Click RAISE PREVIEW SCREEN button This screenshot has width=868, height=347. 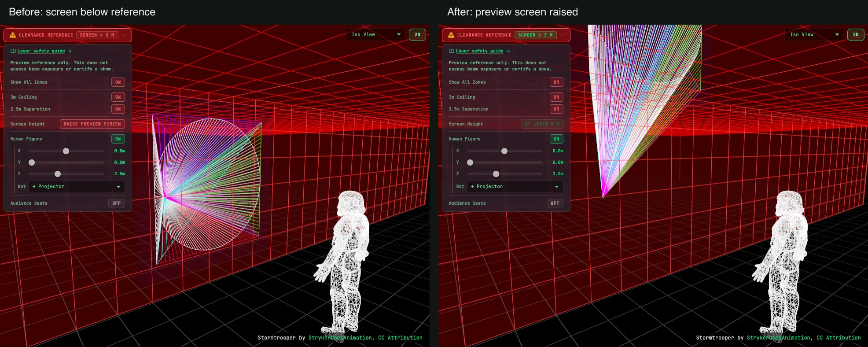(x=92, y=124)
